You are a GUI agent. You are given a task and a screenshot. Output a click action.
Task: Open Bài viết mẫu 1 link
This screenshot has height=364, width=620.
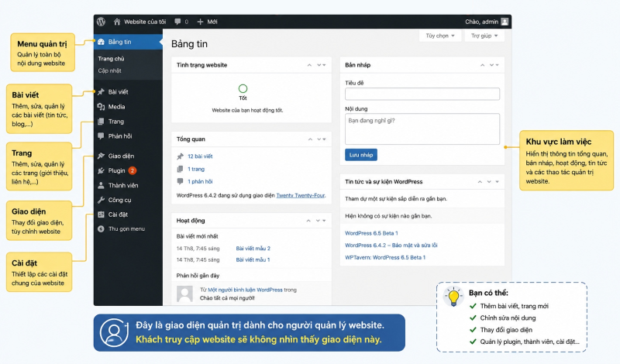tap(253, 260)
